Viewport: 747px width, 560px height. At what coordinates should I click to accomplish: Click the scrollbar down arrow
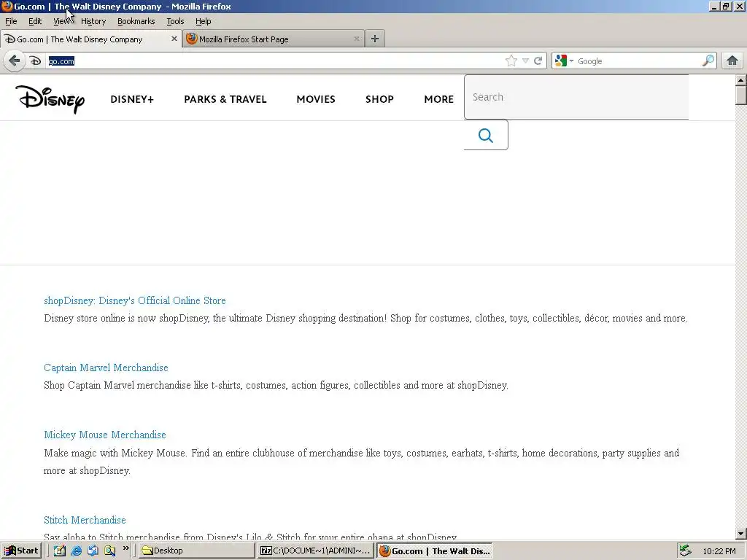[x=741, y=534]
